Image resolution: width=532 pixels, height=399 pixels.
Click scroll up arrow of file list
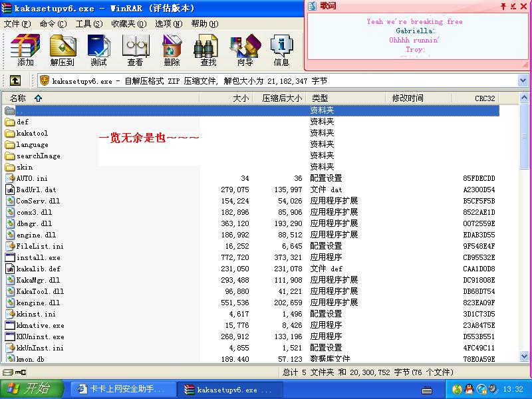[524, 98]
